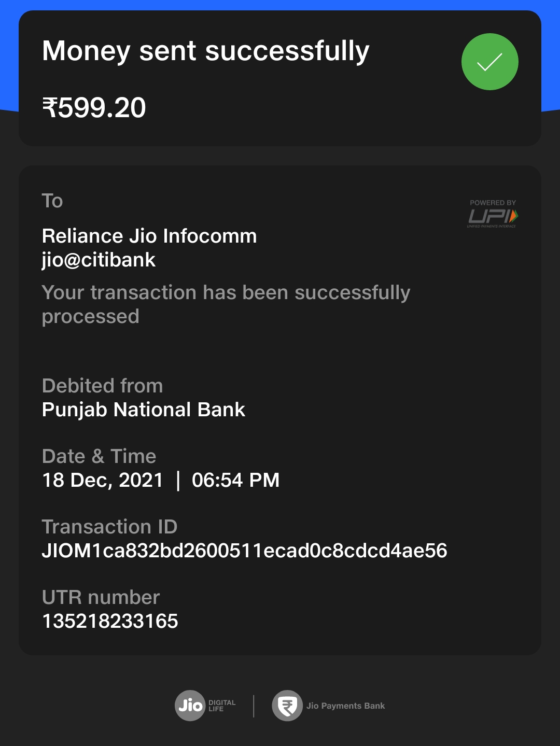Click the Debited from label
Viewport: 560px width, 746px height.
[102, 386]
